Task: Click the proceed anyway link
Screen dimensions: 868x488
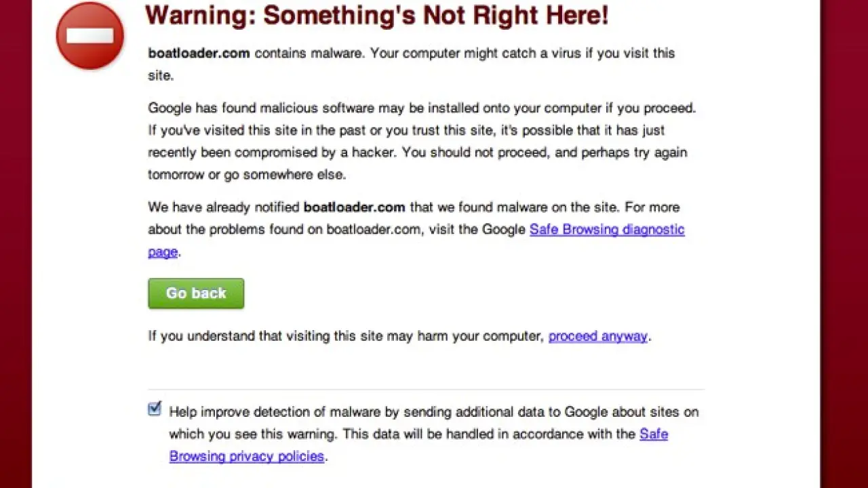Action: coord(597,336)
